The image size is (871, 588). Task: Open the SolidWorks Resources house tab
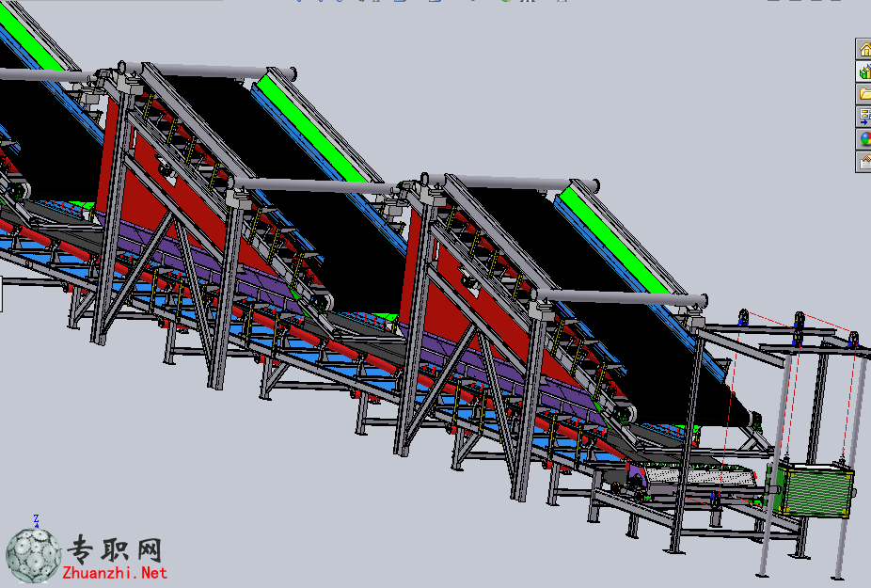coord(863,50)
